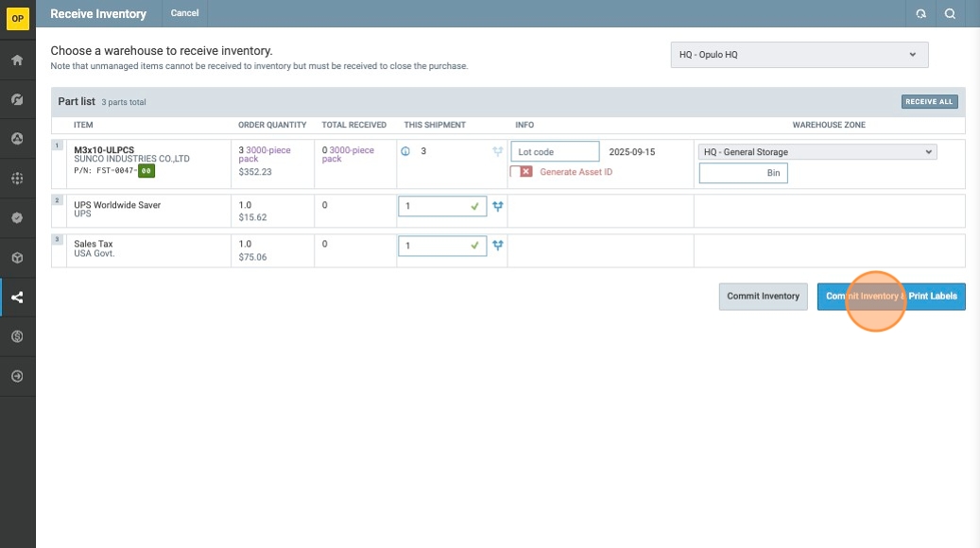Open the HQ - Opulo HQ warehouse dropdown
This screenshot has height=548, width=980.
coord(799,55)
